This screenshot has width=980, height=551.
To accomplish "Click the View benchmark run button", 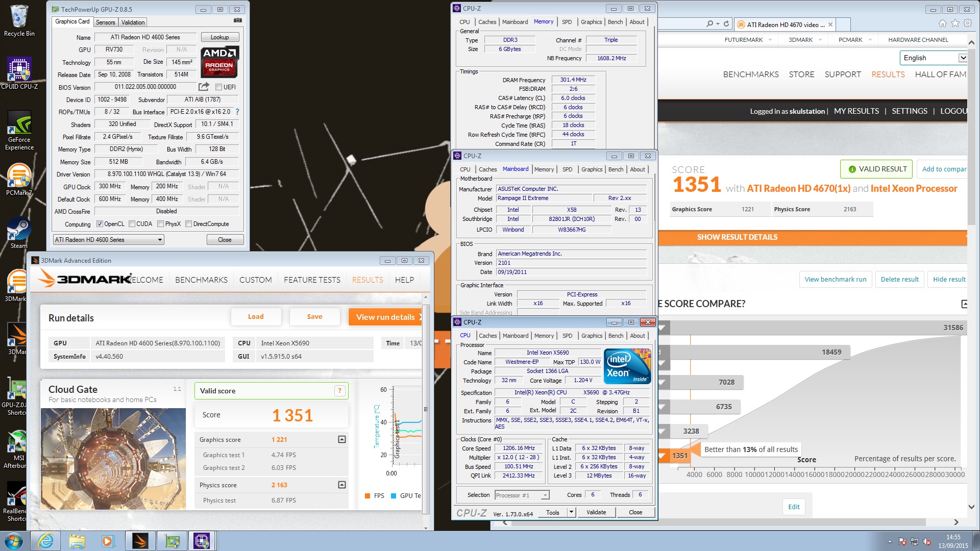I will (835, 279).
